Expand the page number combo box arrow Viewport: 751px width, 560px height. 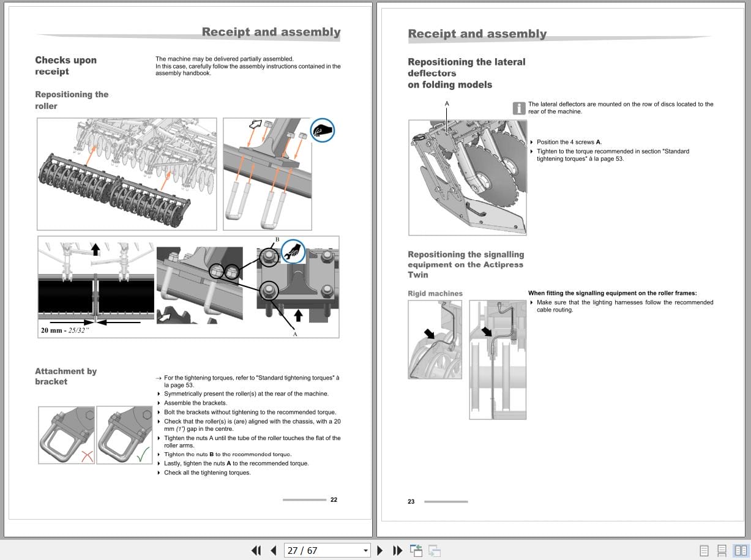pyautogui.click(x=365, y=550)
